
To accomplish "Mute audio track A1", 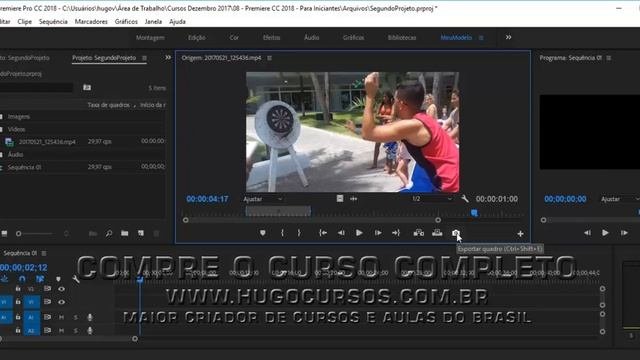I will 61,317.
